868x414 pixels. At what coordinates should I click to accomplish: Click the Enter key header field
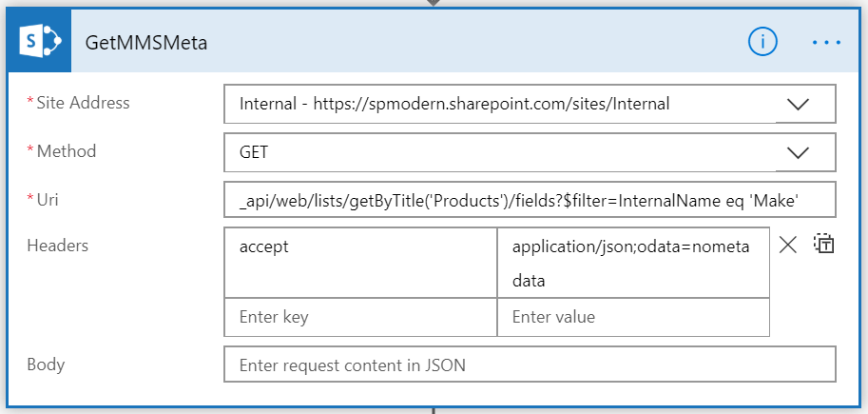[x=360, y=317]
